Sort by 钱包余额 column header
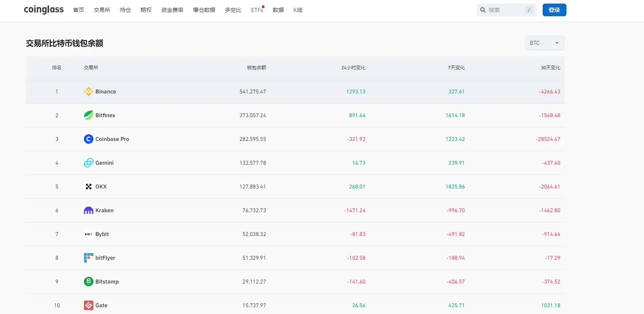Screen dimensions: 644x314 [256, 68]
